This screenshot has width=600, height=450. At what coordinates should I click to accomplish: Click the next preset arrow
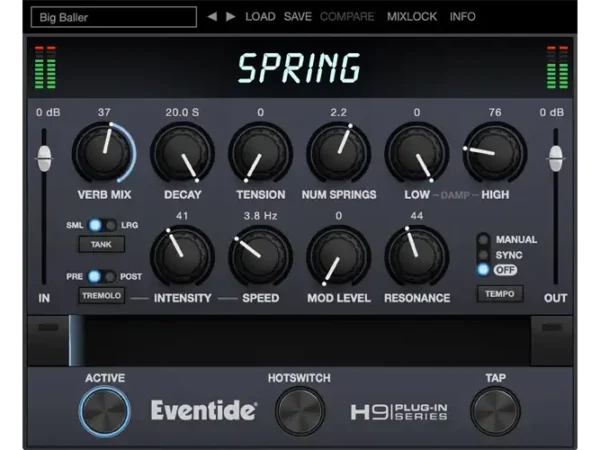coord(230,16)
